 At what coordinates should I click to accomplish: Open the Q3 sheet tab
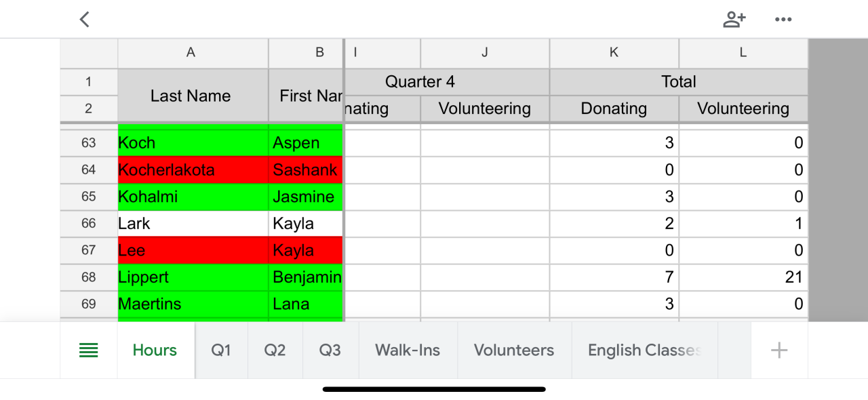(330, 351)
